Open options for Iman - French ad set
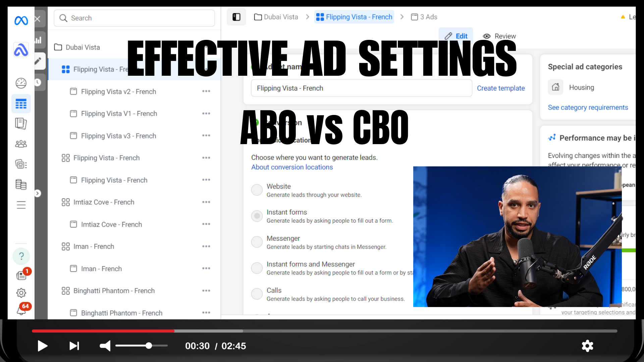The width and height of the screenshot is (644, 362). pyautogui.click(x=206, y=246)
